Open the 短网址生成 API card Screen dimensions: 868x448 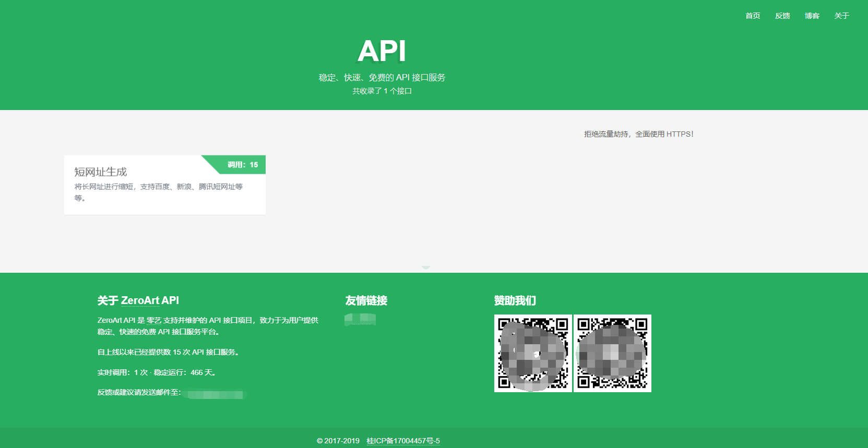(x=165, y=185)
